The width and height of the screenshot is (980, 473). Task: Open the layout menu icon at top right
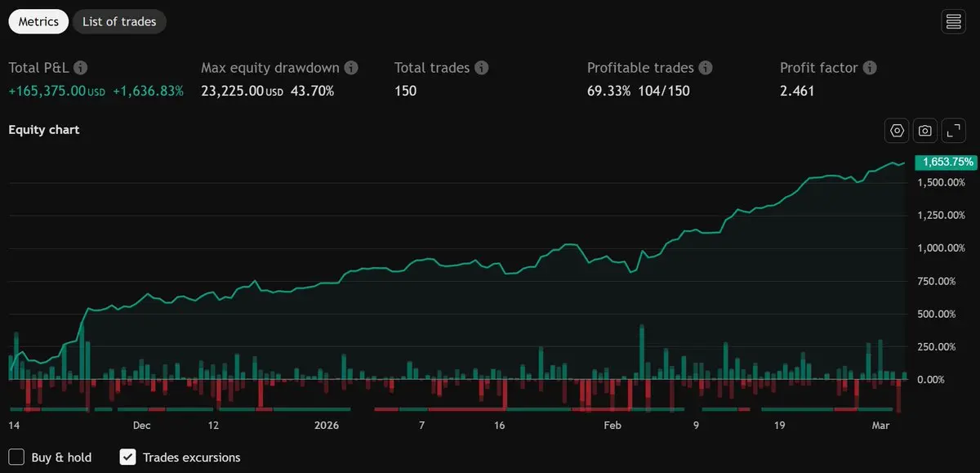coord(953,22)
